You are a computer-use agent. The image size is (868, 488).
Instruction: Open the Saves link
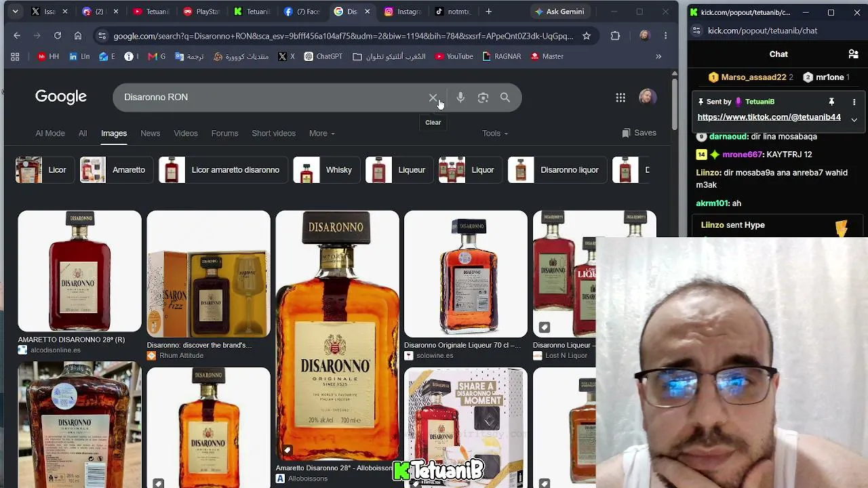(x=639, y=134)
